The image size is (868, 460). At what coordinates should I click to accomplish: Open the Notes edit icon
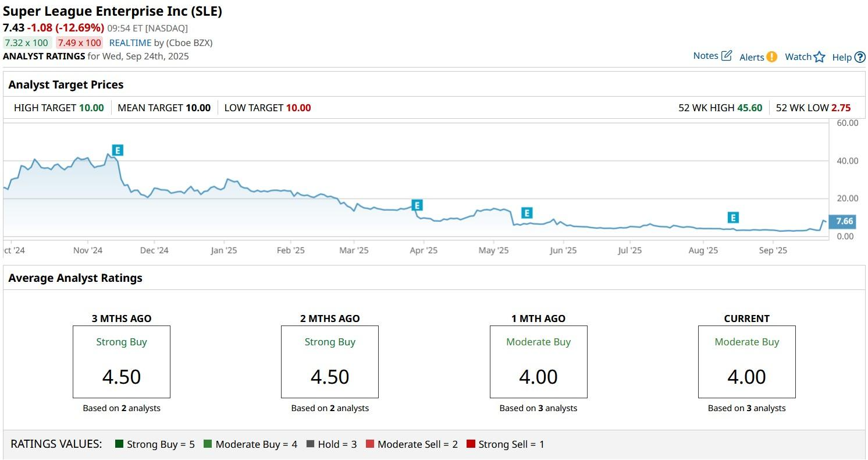click(727, 56)
